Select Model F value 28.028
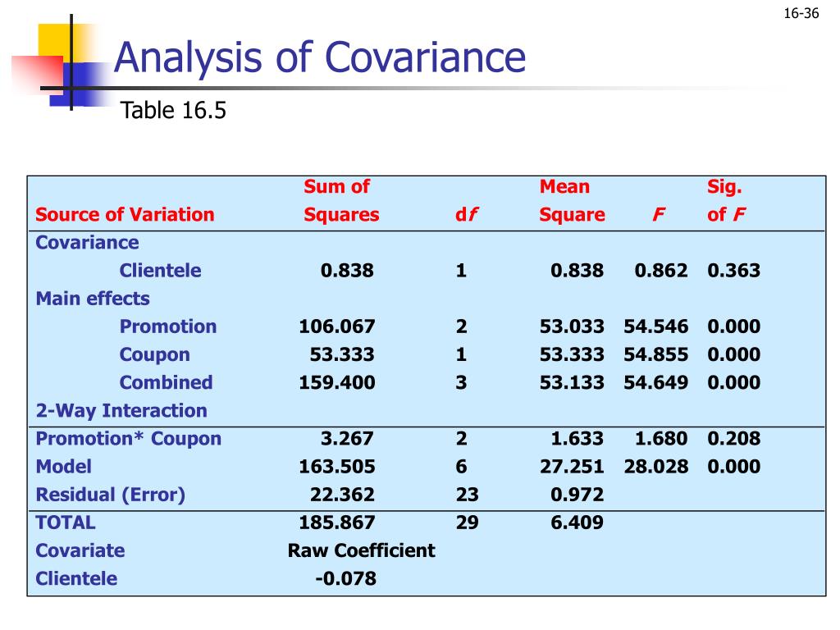 [x=655, y=466]
